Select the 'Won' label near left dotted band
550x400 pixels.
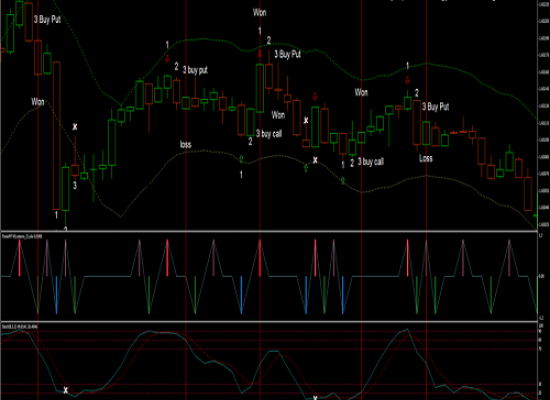(x=38, y=102)
